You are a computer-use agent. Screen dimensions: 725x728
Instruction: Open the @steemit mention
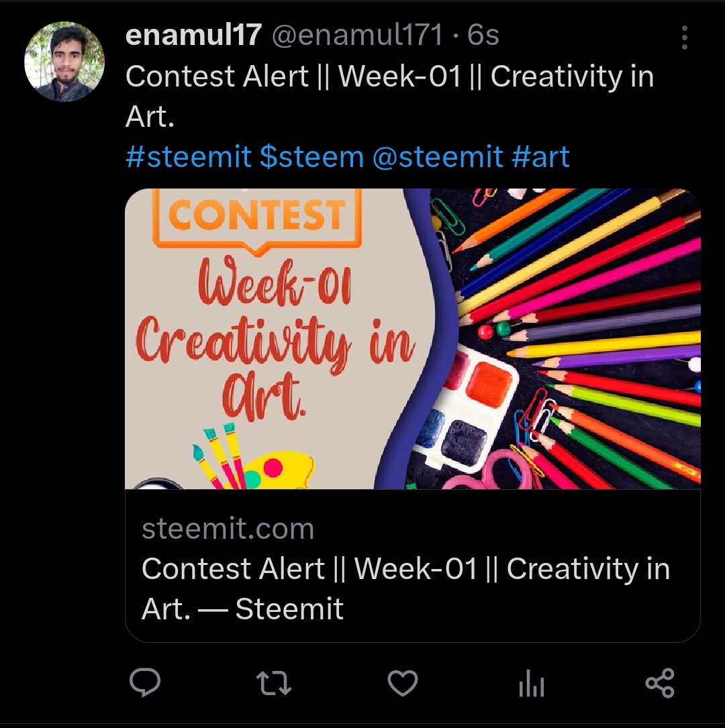(438, 157)
